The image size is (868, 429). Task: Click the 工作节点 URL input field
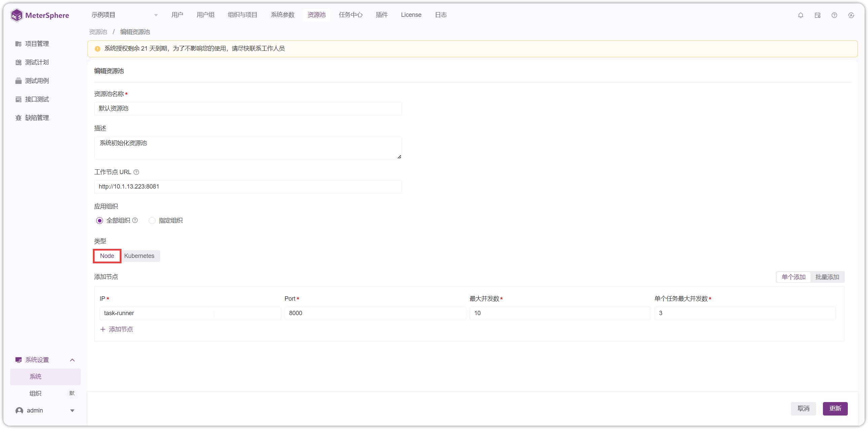tap(248, 187)
